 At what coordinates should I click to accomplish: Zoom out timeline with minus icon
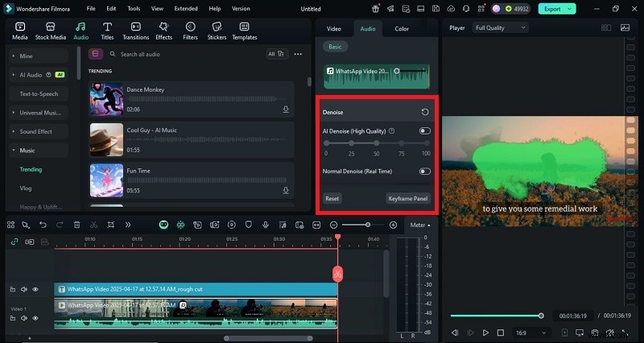334,225
